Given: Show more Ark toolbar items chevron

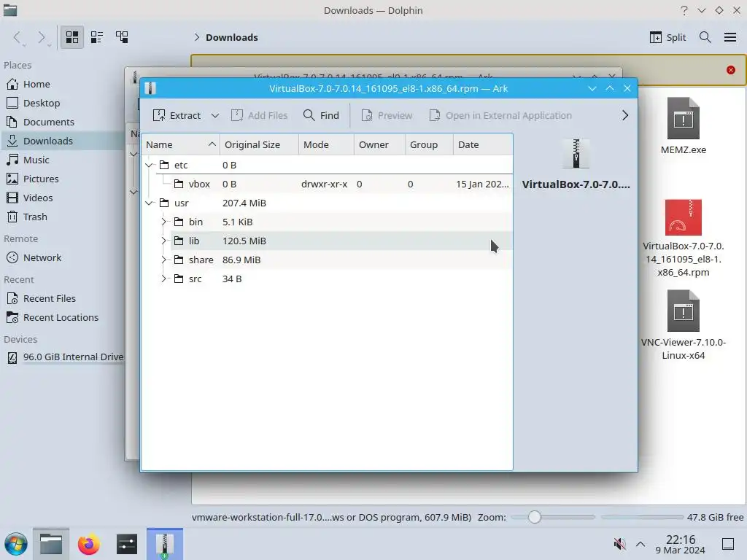Looking at the screenshot, I should [625, 115].
